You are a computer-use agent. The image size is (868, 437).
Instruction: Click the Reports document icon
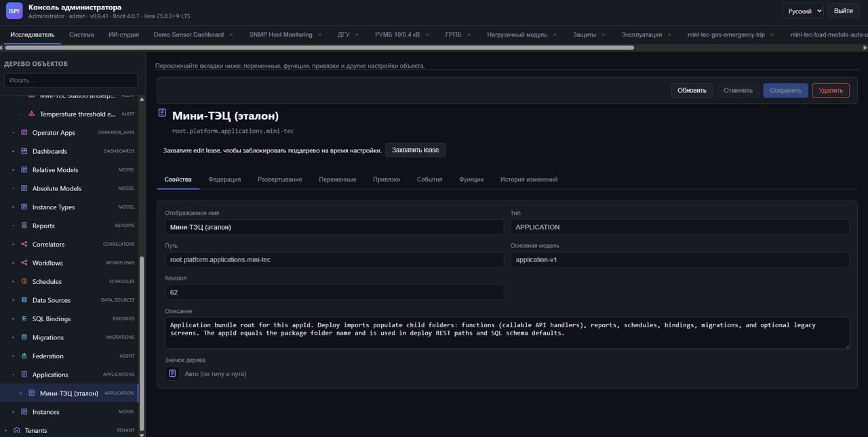tap(24, 226)
